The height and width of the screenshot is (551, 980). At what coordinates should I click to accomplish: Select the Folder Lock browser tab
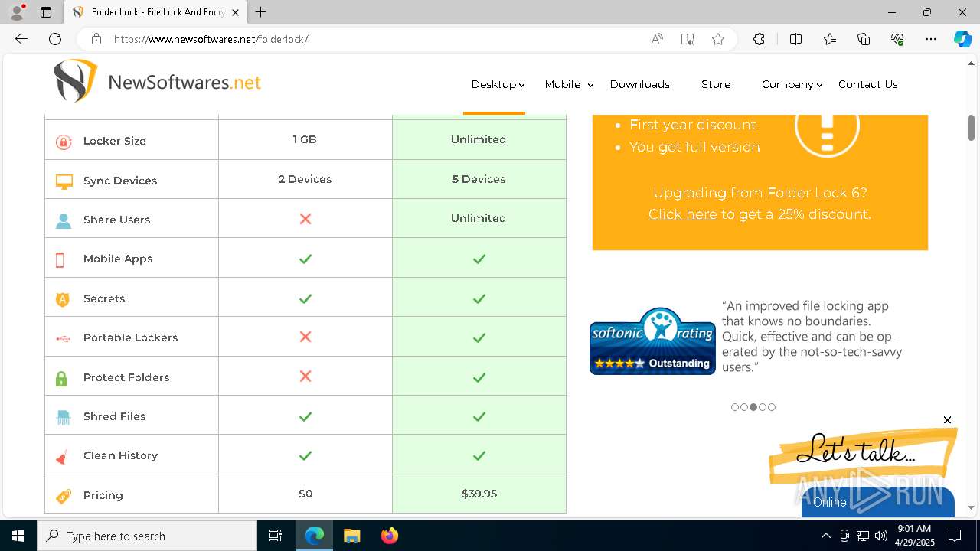pyautogui.click(x=155, y=12)
